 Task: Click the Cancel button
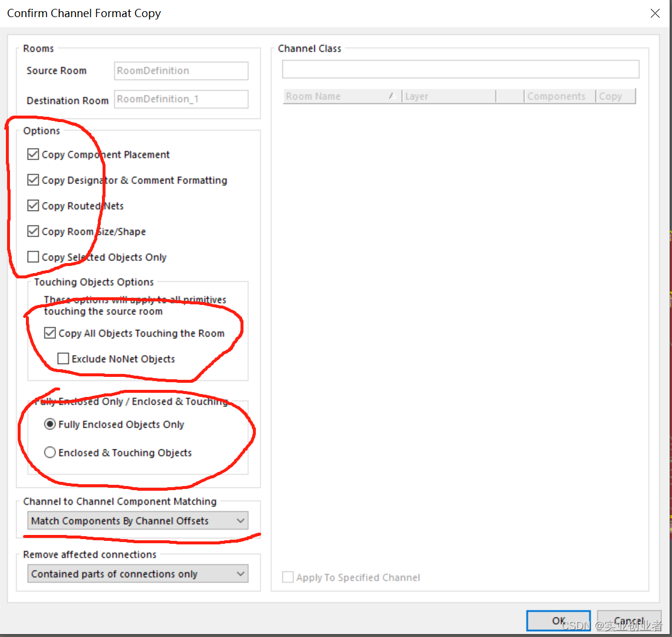click(629, 620)
